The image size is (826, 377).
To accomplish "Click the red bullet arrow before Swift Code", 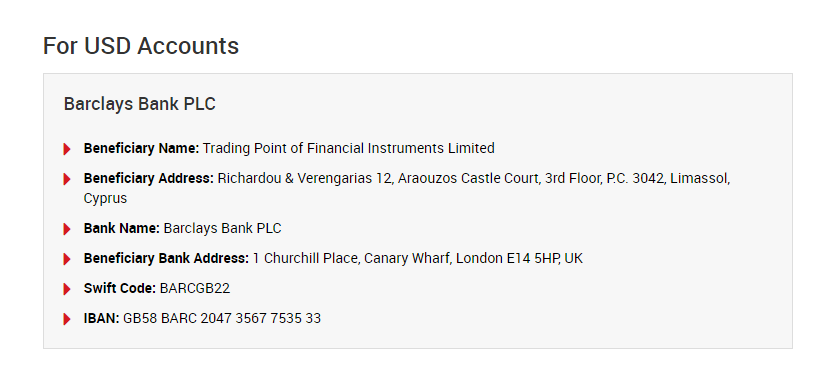I will 67,289.
